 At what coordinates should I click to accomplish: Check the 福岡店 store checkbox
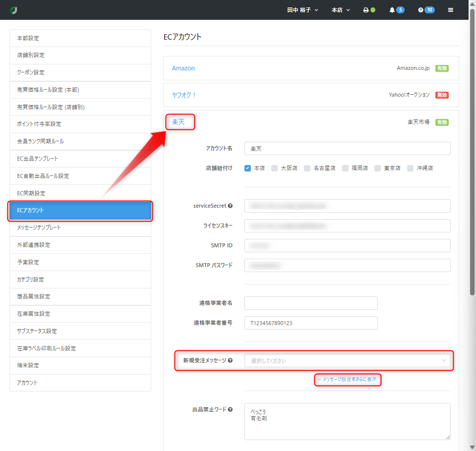click(x=345, y=168)
